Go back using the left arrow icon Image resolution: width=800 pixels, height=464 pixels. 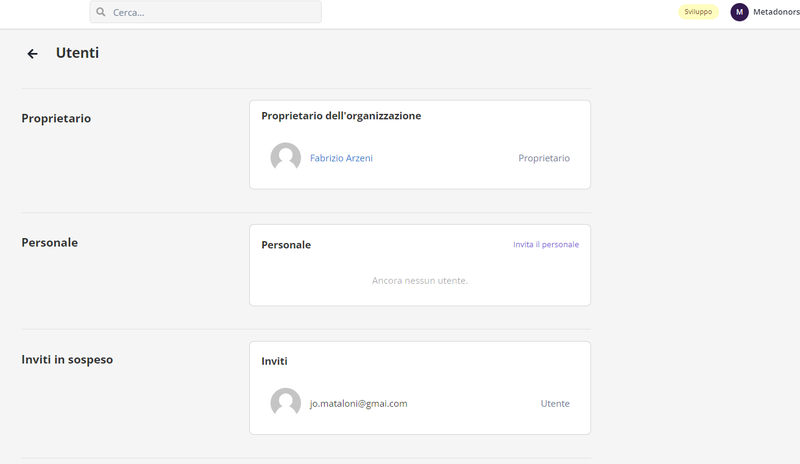32,54
